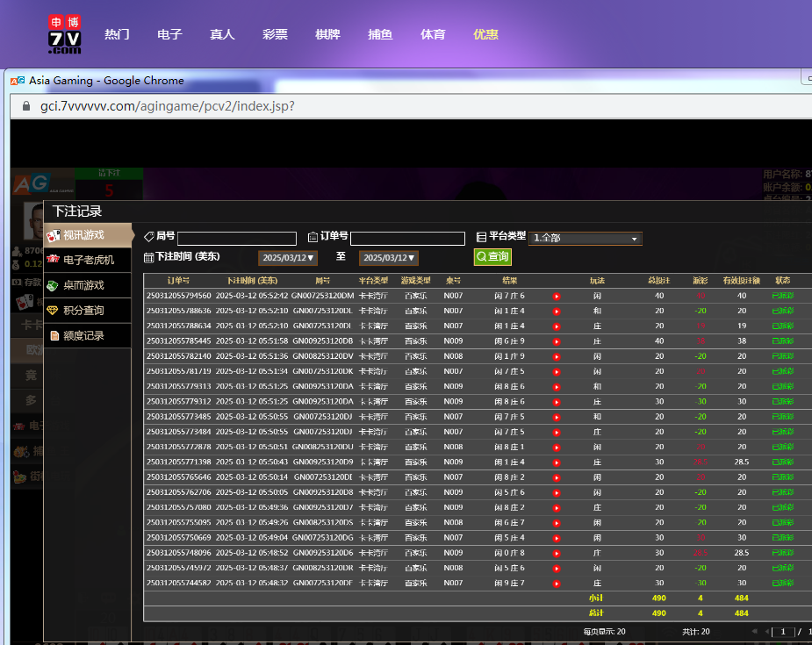
Task: Click the 局号 text input field
Action: (x=237, y=239)
